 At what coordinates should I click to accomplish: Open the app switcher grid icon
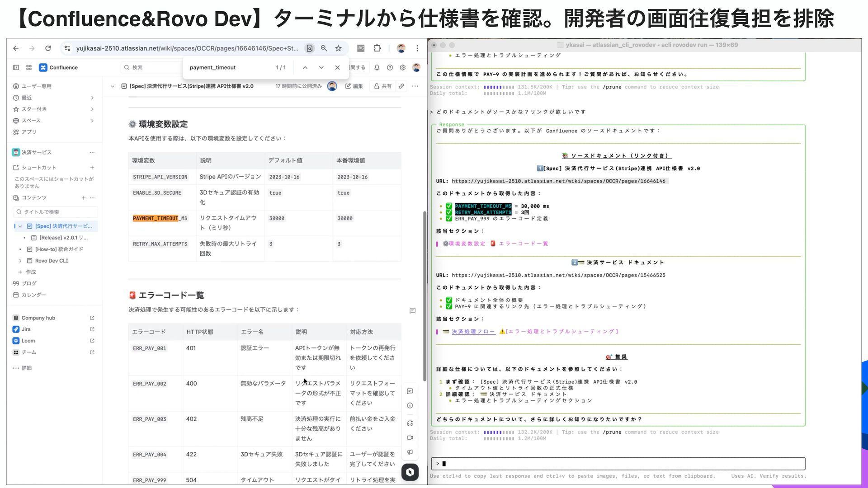(x=29, y=68)
